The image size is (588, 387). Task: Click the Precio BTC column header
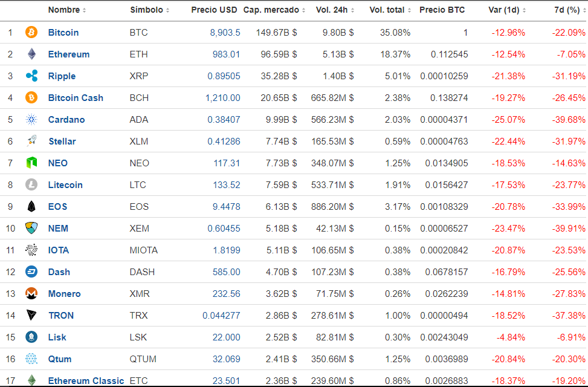(442, 10)
